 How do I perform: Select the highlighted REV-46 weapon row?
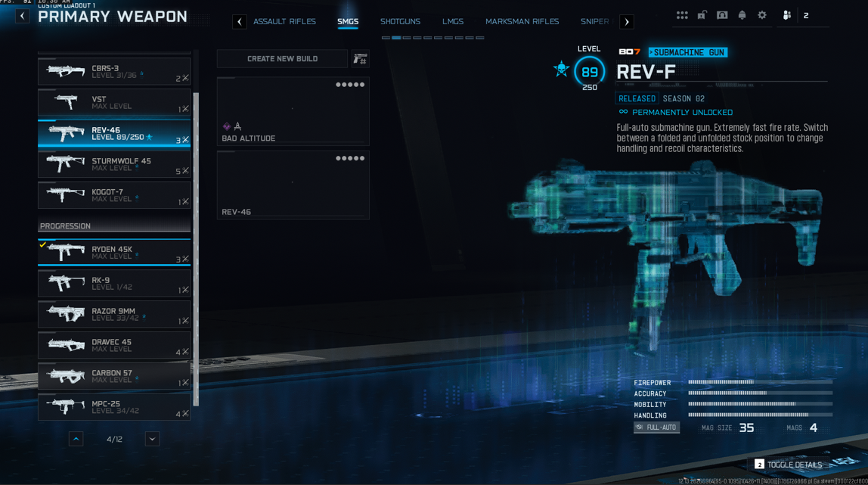pyautogui.click(x=114, y=133)
